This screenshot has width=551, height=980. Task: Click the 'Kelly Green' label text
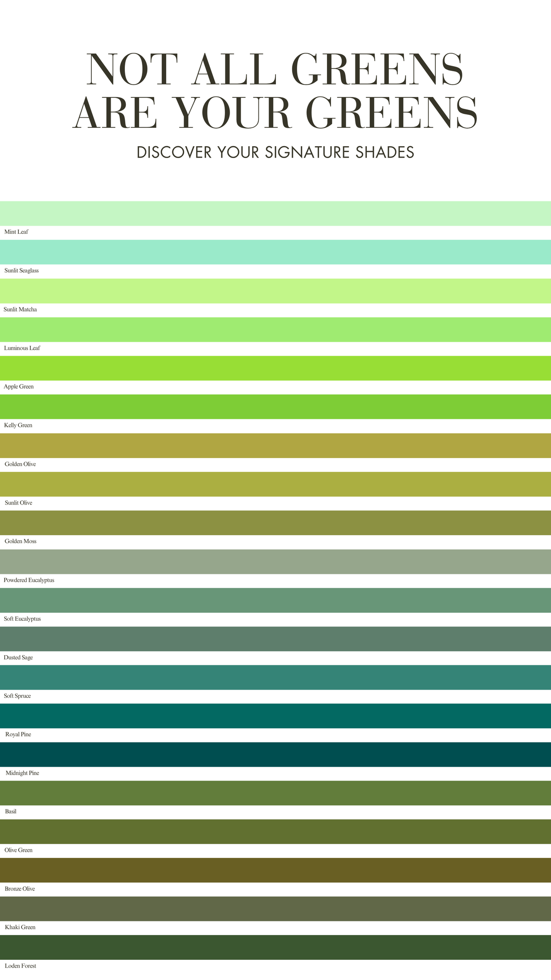point(18,425)
